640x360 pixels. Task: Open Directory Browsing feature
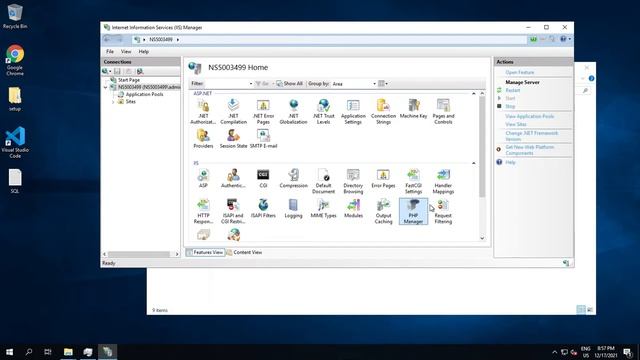click(x=353, y=181)
